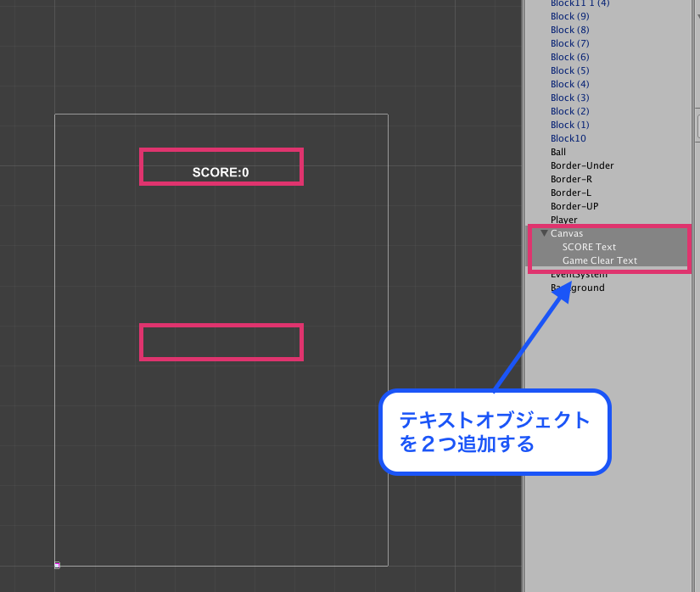Image resolution: width=700 pixels, height=592 pixels.
Task: Select the Background object
Action: (x=578, y=288)
